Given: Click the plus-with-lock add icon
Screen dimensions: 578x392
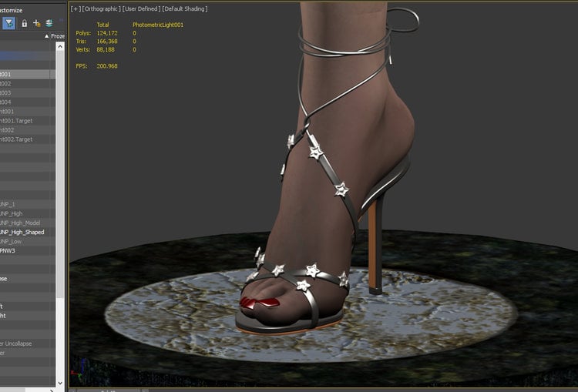Looking at the screenshot, I should coord(36,23).
